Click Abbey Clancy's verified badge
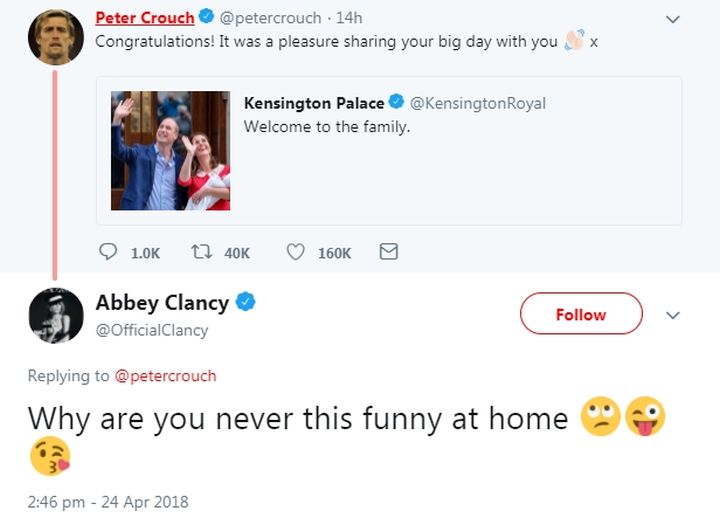The image size is (720, 525). [246, 302]
